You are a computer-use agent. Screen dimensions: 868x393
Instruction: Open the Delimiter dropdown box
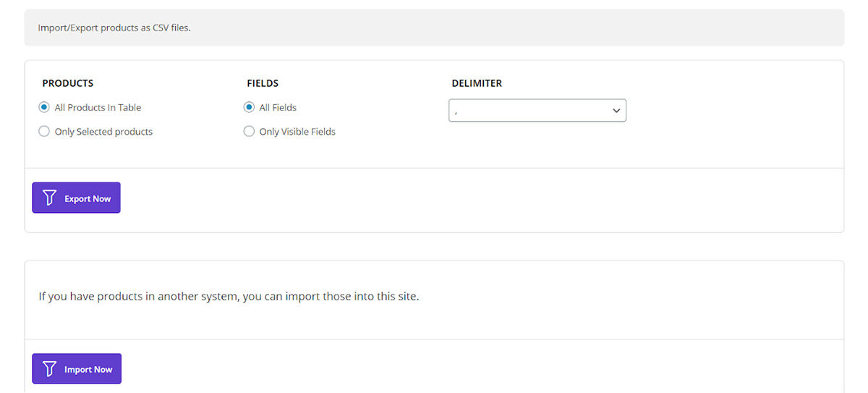tap(537, 111)
